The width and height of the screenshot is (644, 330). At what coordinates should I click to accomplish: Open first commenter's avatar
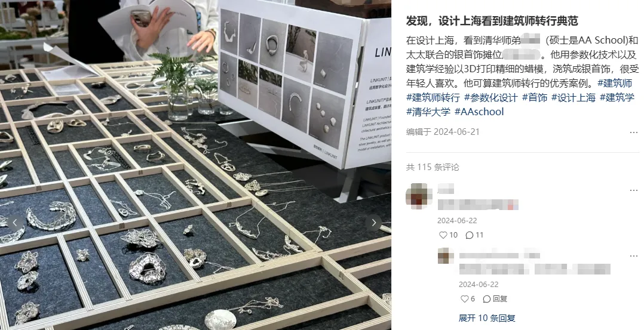419,196
